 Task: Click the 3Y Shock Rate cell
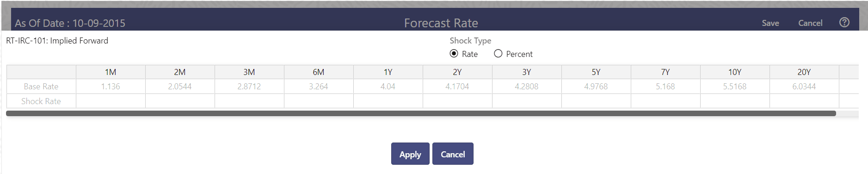[x=527, y=101]
